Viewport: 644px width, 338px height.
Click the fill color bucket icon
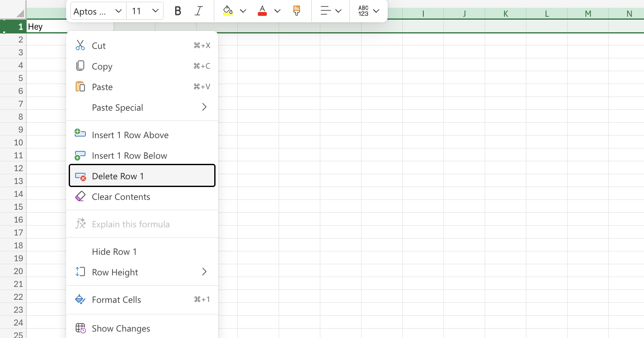tap(228, 9)
